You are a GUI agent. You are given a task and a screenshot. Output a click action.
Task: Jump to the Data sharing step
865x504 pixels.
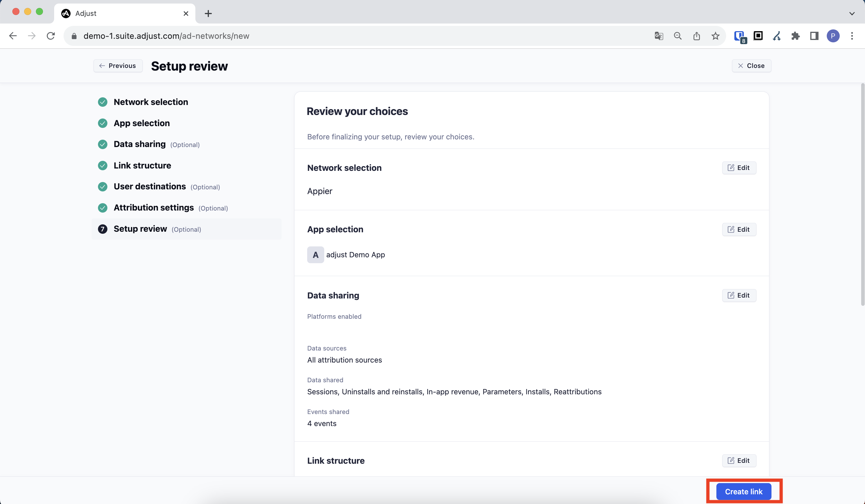139,144
